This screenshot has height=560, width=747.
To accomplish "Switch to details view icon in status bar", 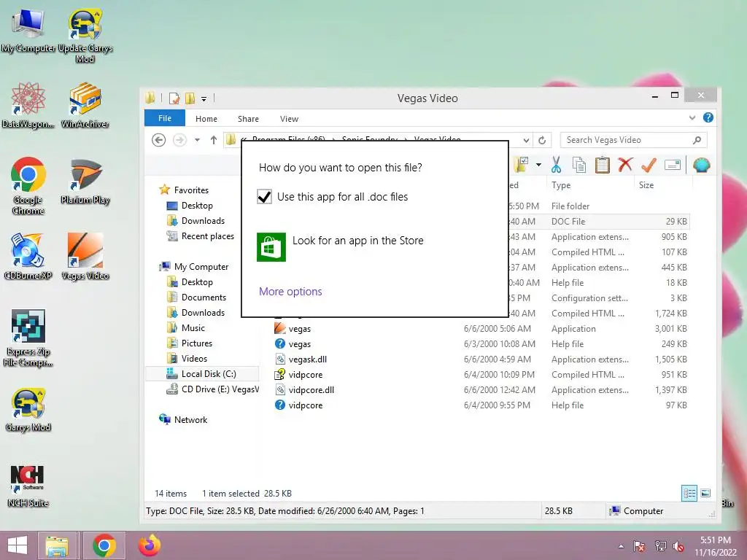I will (x=689, y=494).
